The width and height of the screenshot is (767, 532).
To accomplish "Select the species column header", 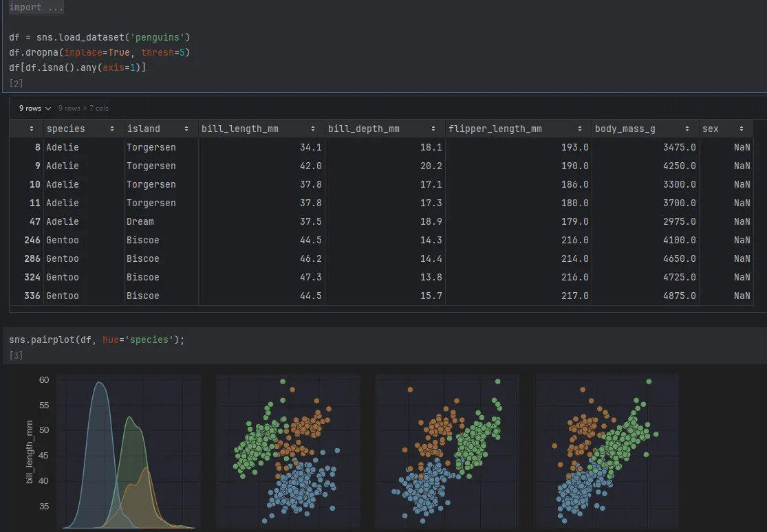I will pyautogui.click(x=65, y=129).
